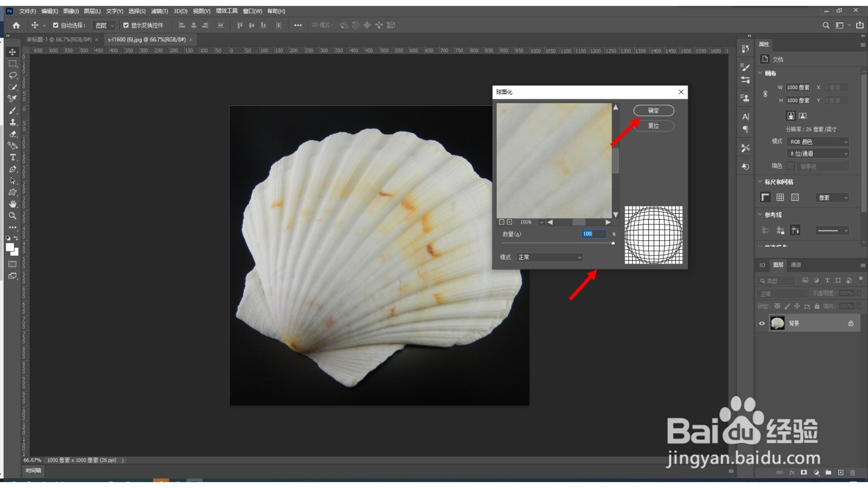Select the Path Selection tool
Image resolution: width=868 pixels, height=488 pixels.
[x=12, y=181]
